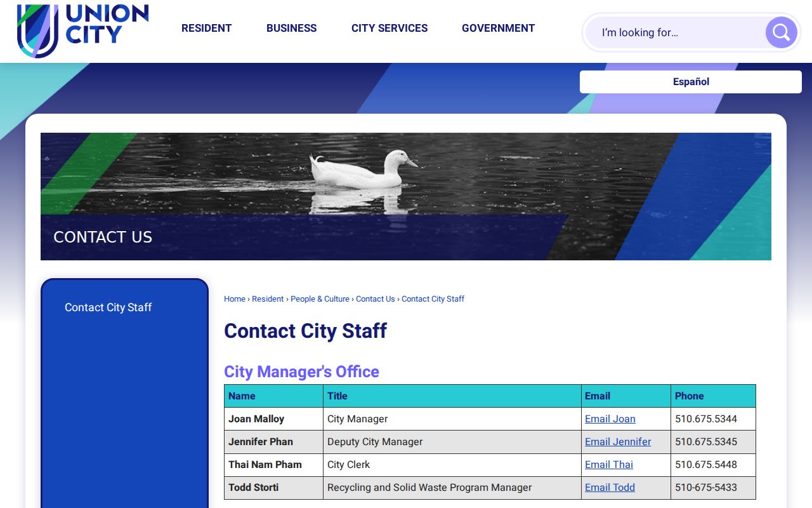
Task: Click the Email Joan link
Action: pos(610,419)
